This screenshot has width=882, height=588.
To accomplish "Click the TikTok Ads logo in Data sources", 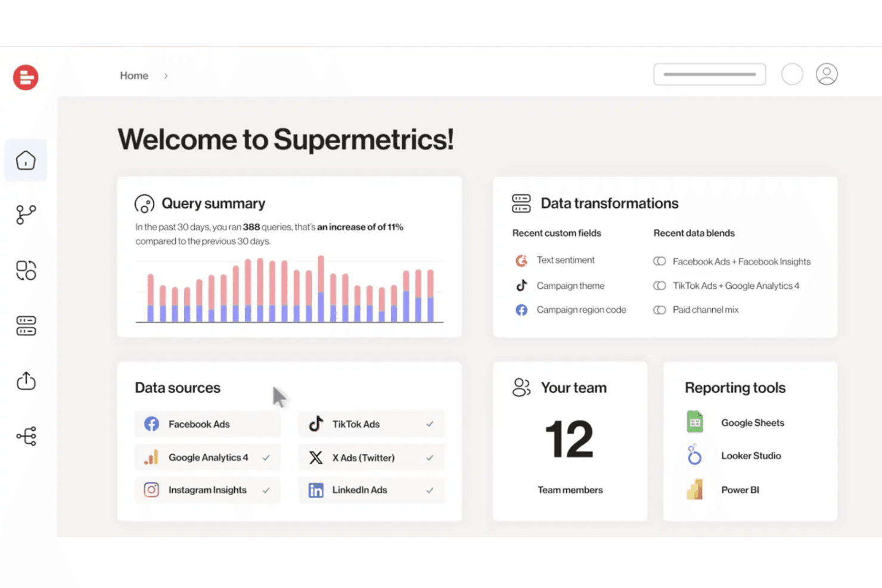I will click(316, 424).
